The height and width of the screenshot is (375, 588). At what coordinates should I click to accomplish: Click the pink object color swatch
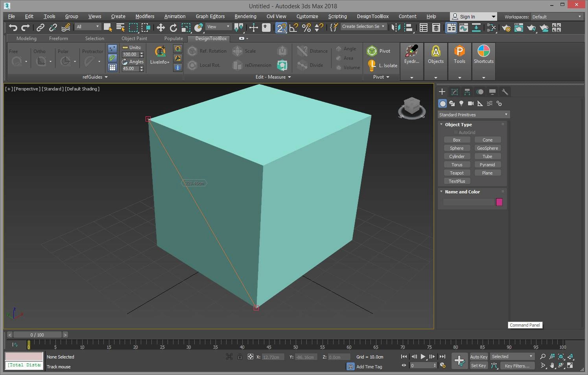coord(499,202)
